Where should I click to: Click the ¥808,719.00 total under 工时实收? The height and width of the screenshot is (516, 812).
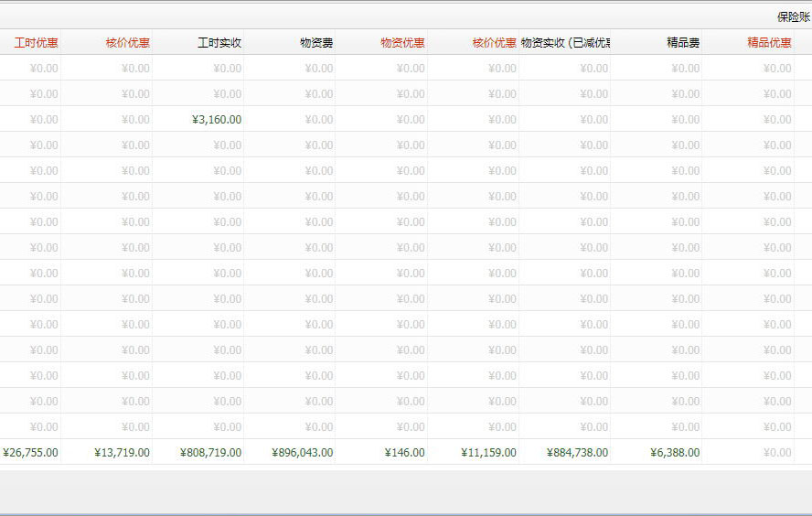[210, 452]
